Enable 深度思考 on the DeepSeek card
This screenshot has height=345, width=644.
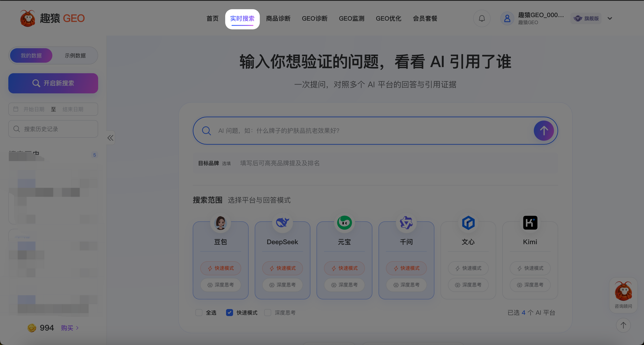tap(283, 285)
